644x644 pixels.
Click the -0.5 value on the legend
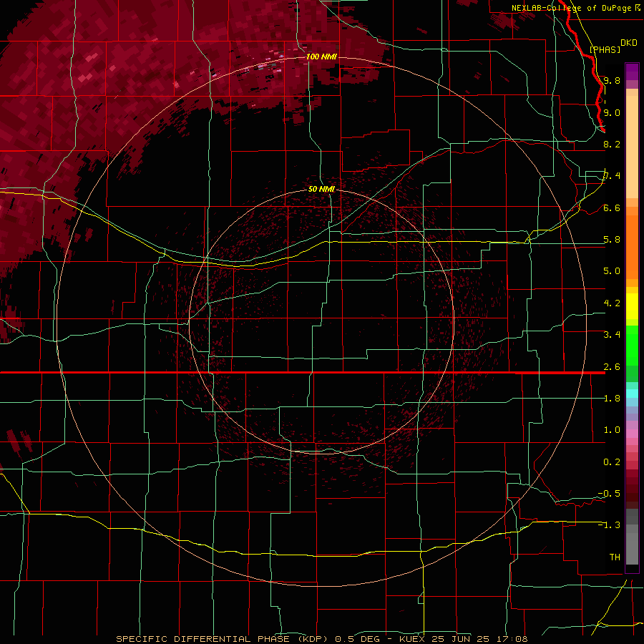609,494
